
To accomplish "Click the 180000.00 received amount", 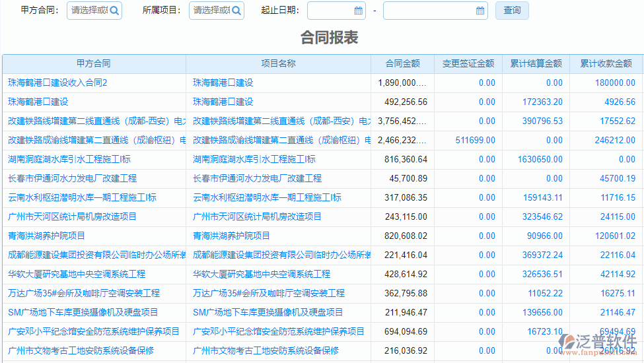I will 615,83.
